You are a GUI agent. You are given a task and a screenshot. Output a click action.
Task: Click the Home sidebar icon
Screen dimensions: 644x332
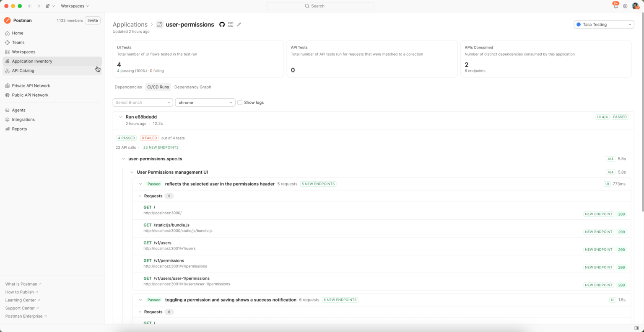7,33
